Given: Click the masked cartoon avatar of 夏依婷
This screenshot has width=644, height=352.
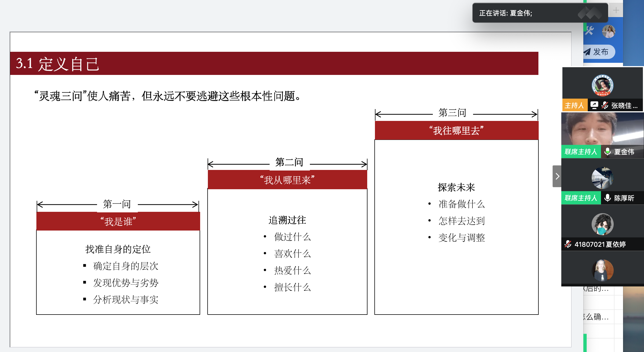Looking at the screenshot, I should pos(602,224).
